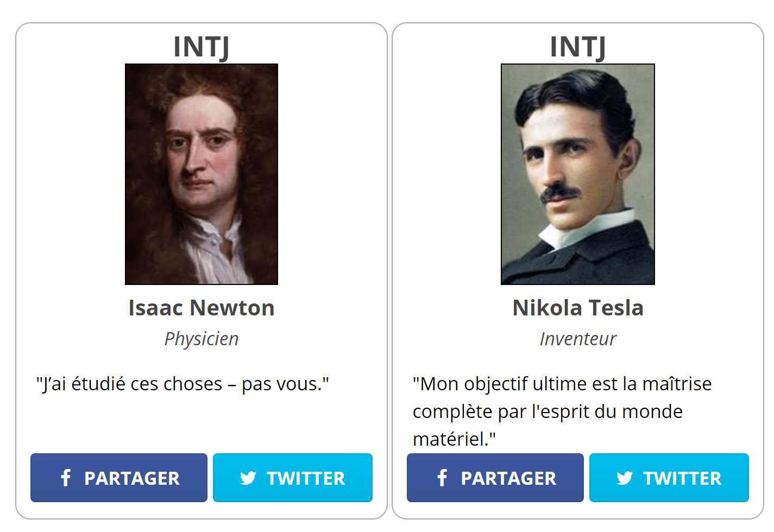Image resolution: width=774 pixels, height=532 pixels.
Task: Click the INTJ heading above Newton's portrait
Action: 202,47
